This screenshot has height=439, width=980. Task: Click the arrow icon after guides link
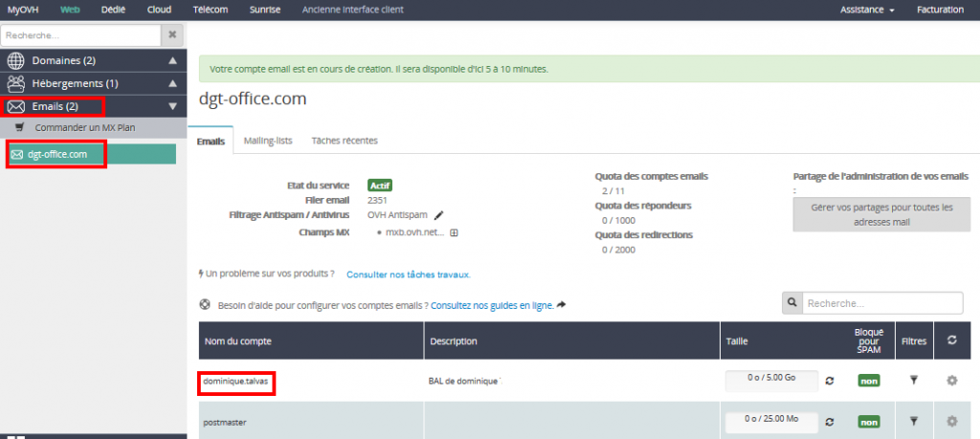tap(561, 305)
